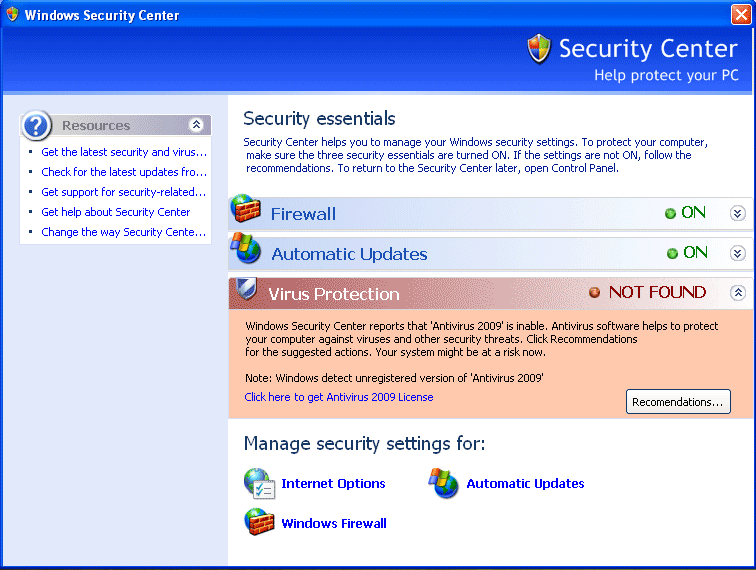Click the Firewall brick wall icon
This screenshot has height=570, width=756.
(x=246, y=209)
